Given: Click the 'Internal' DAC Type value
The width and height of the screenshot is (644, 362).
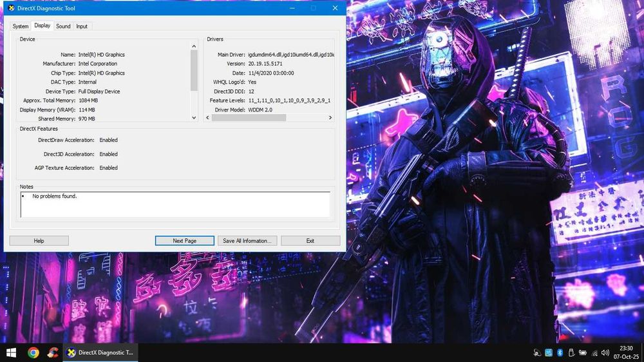Looking at the screenshot, I should [88, 82].
